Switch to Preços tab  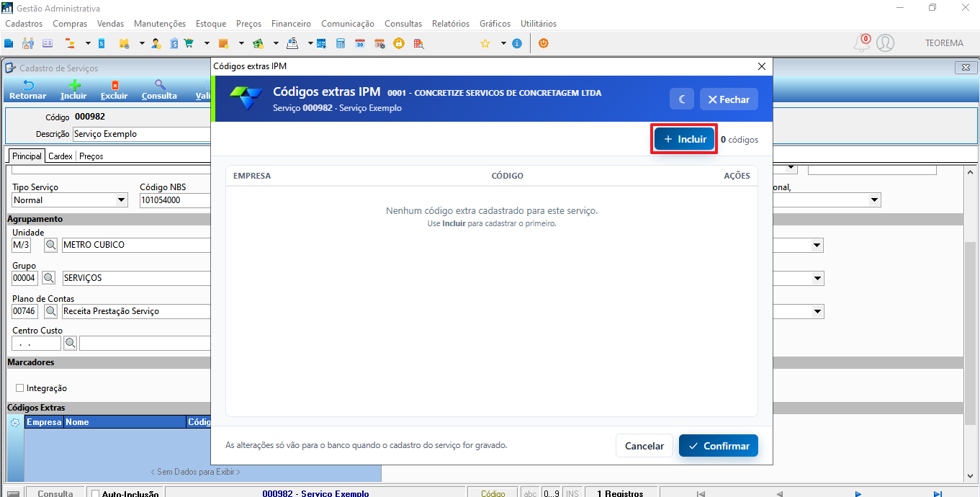[x=91, y=156]
